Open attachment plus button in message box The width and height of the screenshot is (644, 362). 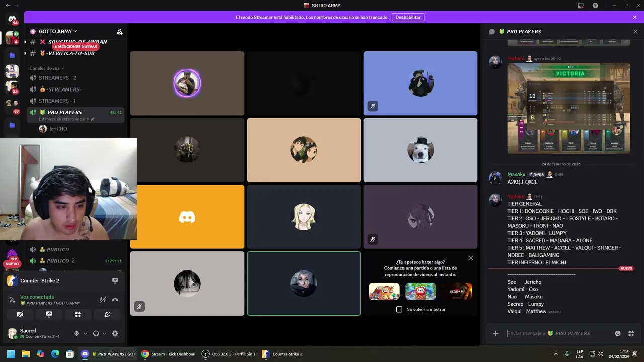point(495,333)
